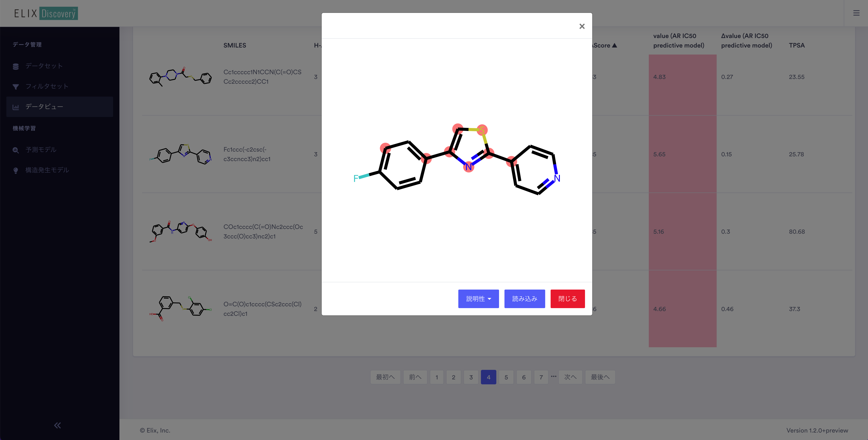Click the filter set funnel icon
The width and height of the screenshot is (868, 440).
click(16, 87)
